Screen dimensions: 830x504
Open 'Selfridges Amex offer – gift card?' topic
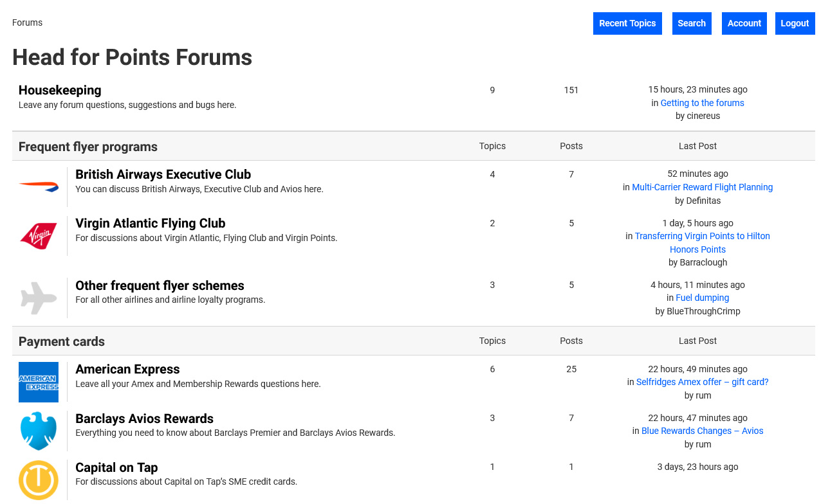[702, 382]
